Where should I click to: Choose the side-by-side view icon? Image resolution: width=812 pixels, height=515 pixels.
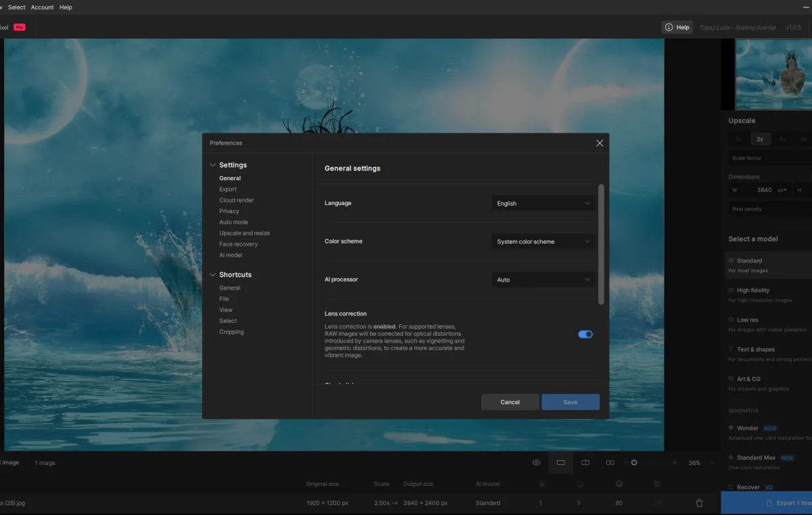[x=610, y=463]
